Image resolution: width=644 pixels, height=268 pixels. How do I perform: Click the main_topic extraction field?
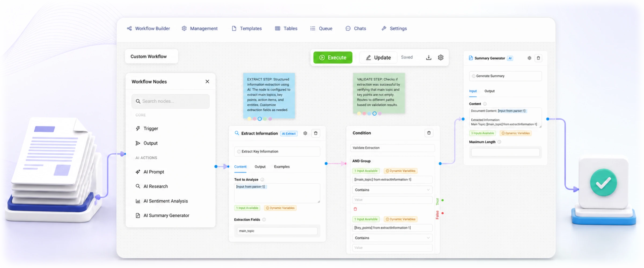(277, 231)
